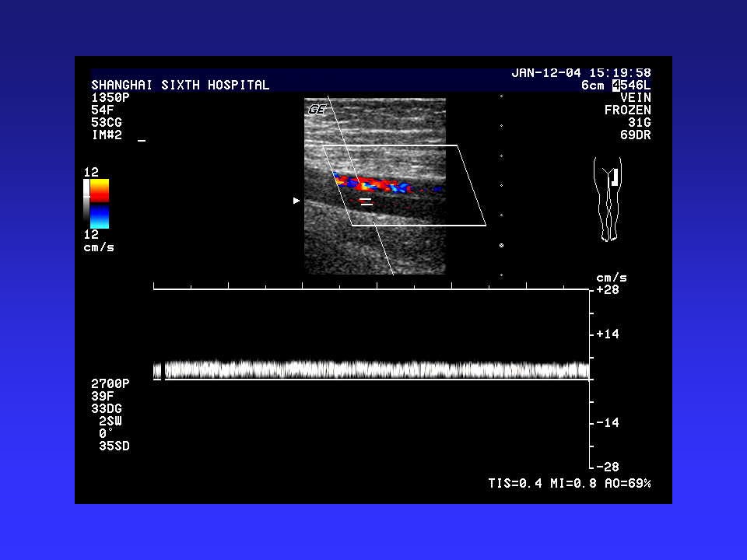Click the 2700P PRF Doppler value
The height and width of the screenshot is (560, 747).
click(110, 383)
